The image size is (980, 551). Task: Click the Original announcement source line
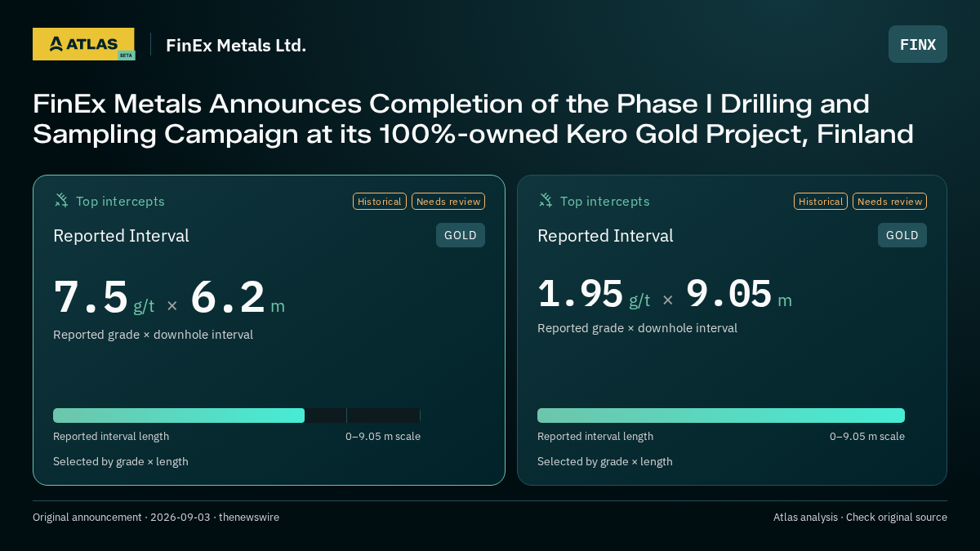[156, 518]
